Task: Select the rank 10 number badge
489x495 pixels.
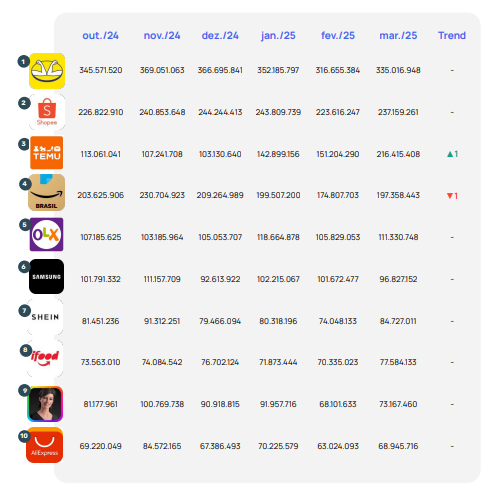Action: 24,436
